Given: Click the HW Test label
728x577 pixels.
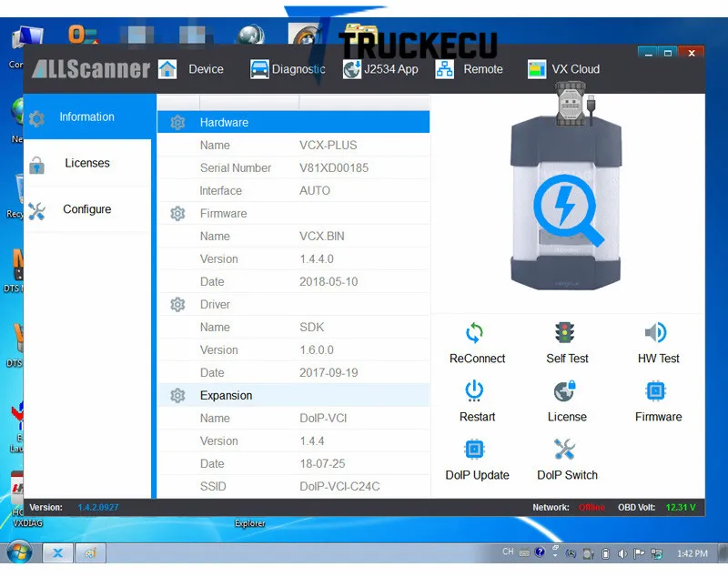Looking at the screenshot, I should pos(658,359).
